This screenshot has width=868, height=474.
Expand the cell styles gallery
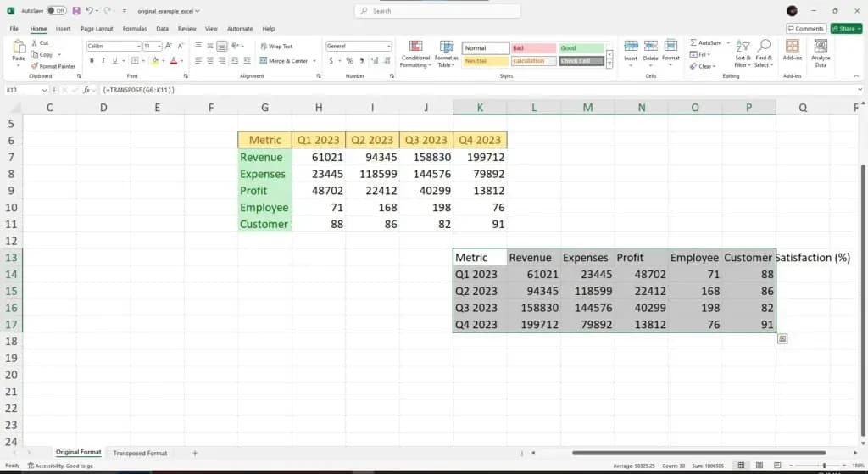click(x=609, y=64)
